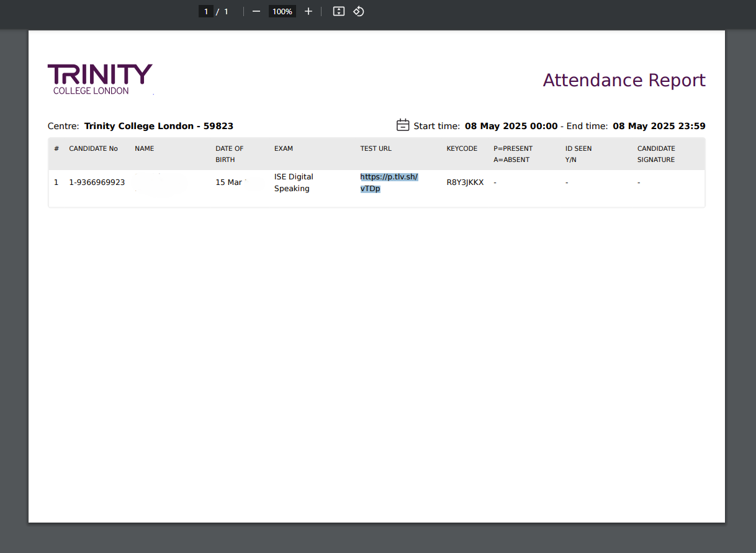Click the zoom out minus icon
The image size is (756, 553).
pyautogui.click(x=256, y=11)
